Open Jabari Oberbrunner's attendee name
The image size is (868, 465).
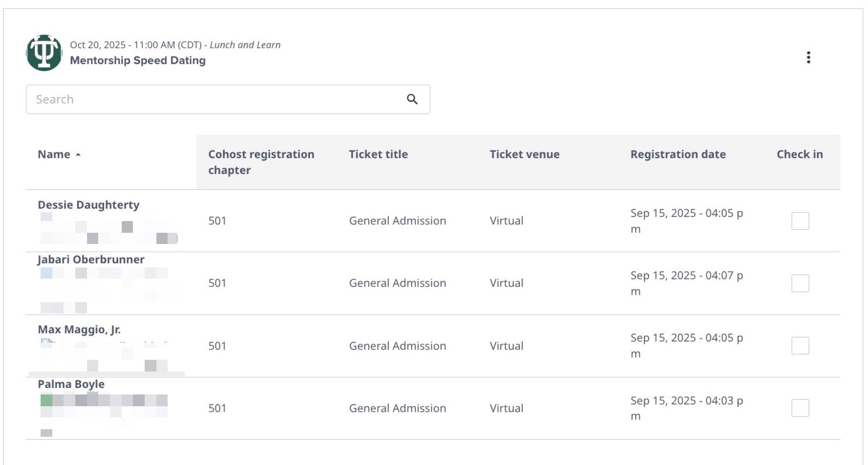pos(91,260)
